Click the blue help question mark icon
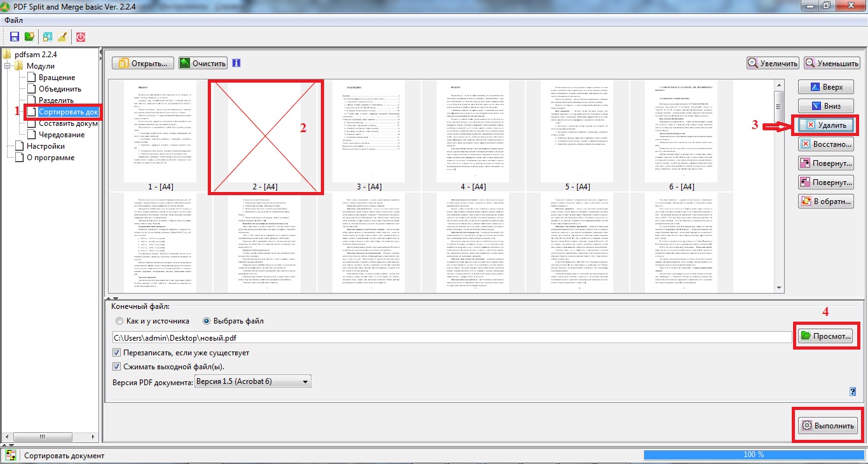The image size is (868, 464). click(853, 392)
